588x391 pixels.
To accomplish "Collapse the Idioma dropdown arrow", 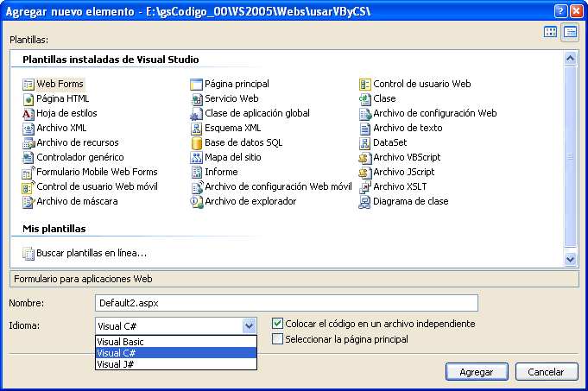I will [249, 325].
